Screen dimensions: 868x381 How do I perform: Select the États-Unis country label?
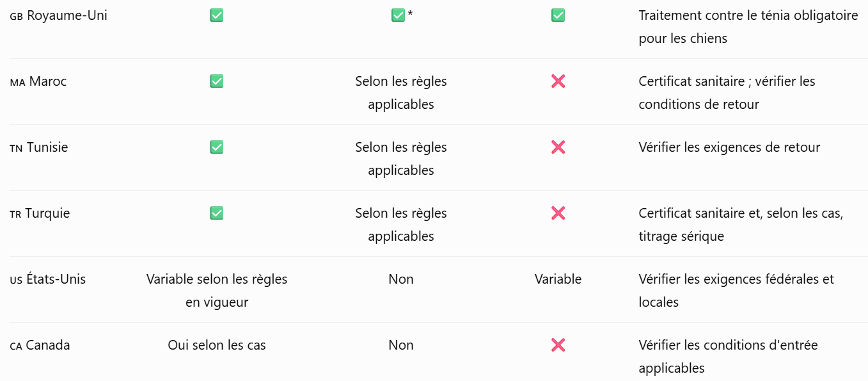coord(48,279)
